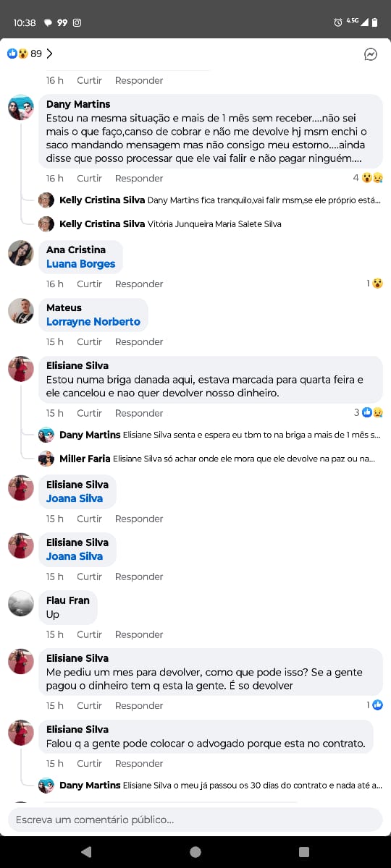Focus 'Escreva um comentário público' field
Viewport: 391px width, 868px height.
pos(195,820)
